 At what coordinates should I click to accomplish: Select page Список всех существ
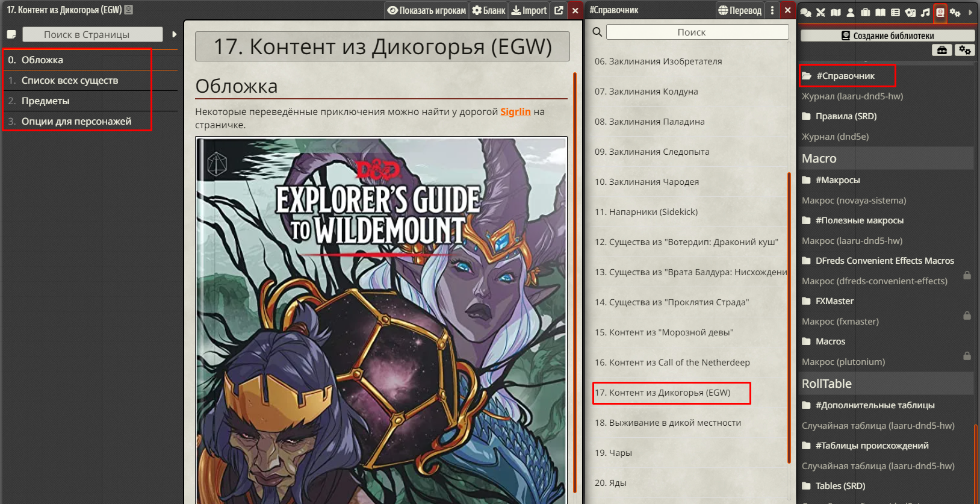pos(90,80)
